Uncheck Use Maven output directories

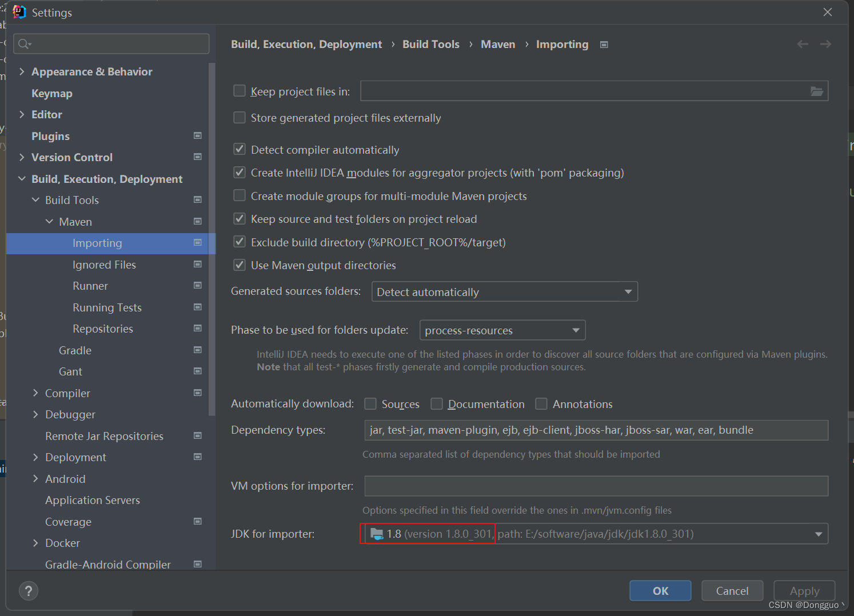(x=240, y=265)
